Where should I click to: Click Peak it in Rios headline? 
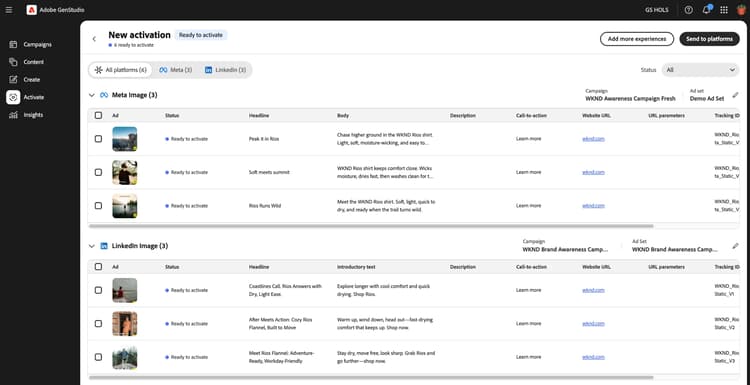pyautogui.click(x=264, y=139)
